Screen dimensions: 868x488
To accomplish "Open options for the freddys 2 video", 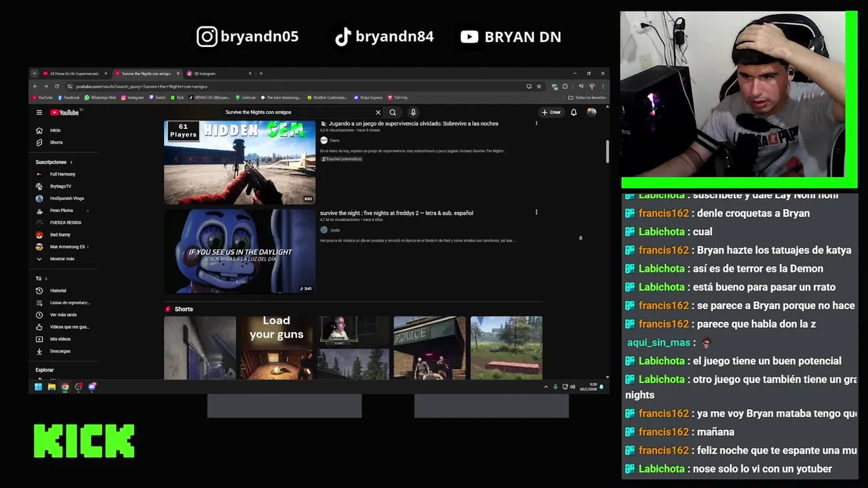I will (x=536, y=212).
